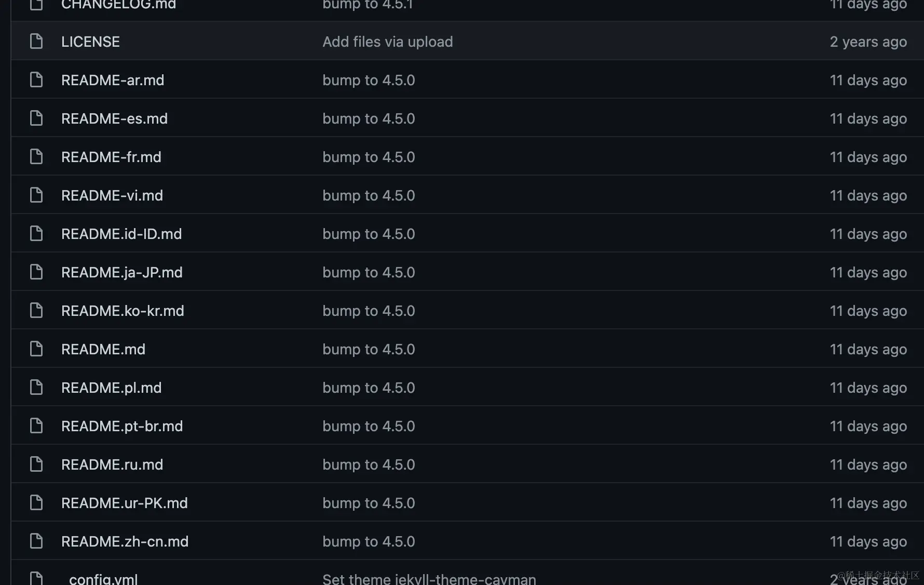924x585 pixels.
Task: Click the file icon beside README.md
Action: pyautogui.click(x=36, y=349)
